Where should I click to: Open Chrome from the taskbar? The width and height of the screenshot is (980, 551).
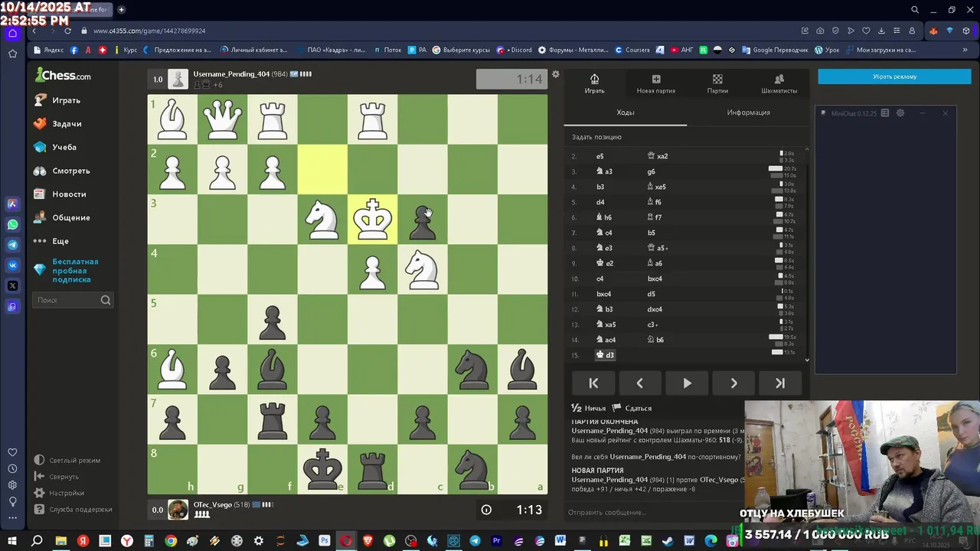[171, 541]
